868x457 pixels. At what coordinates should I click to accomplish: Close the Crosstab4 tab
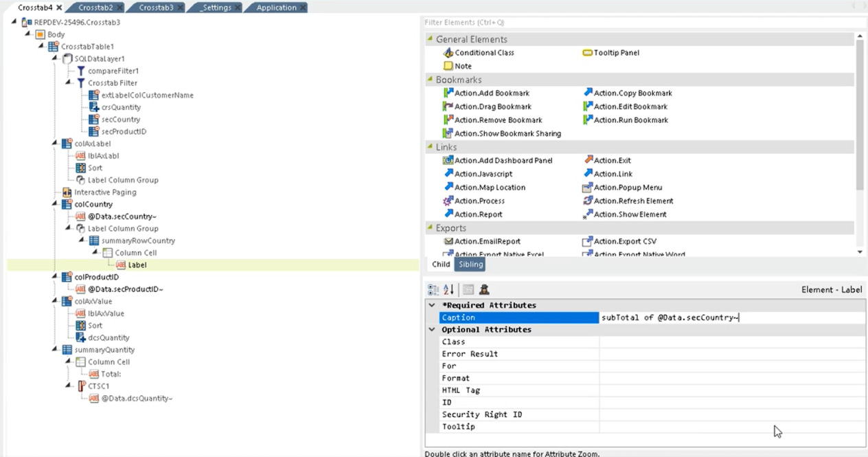59,8
